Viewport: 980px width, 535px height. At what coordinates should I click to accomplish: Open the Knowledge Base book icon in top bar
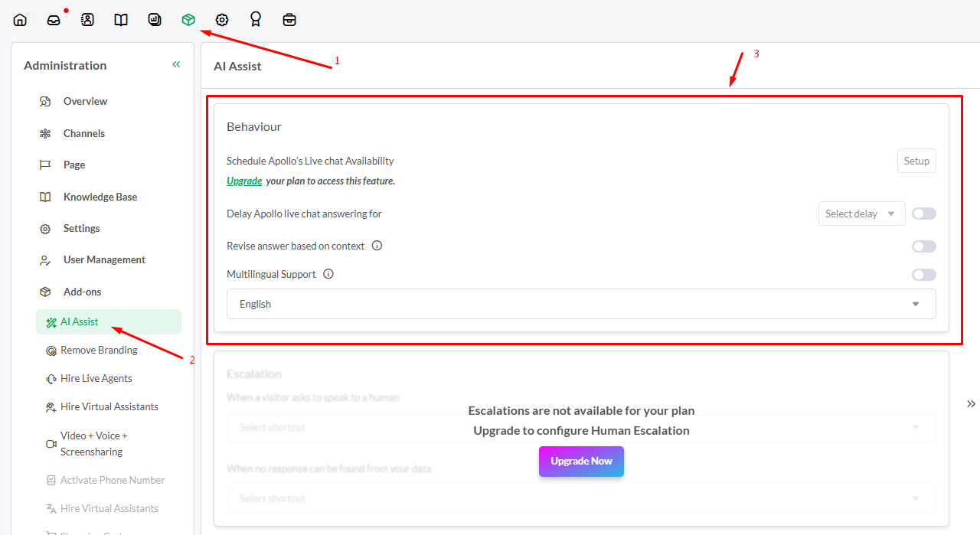[x=121, y=20]
